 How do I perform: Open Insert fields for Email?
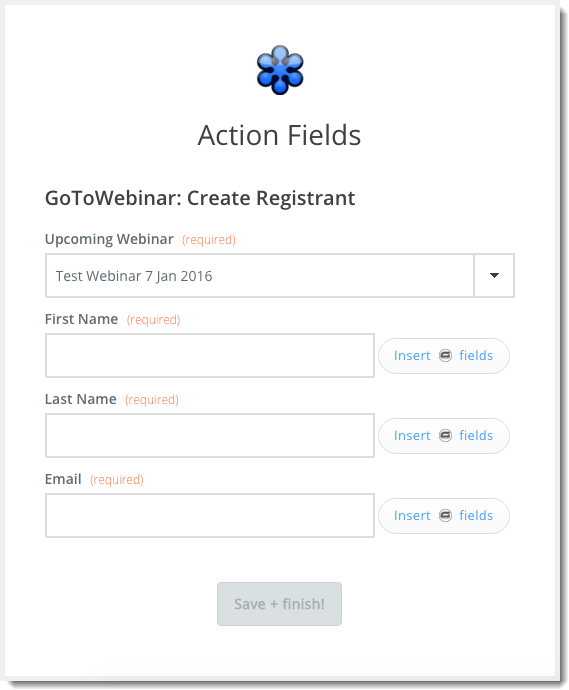(x=444, y=516)
